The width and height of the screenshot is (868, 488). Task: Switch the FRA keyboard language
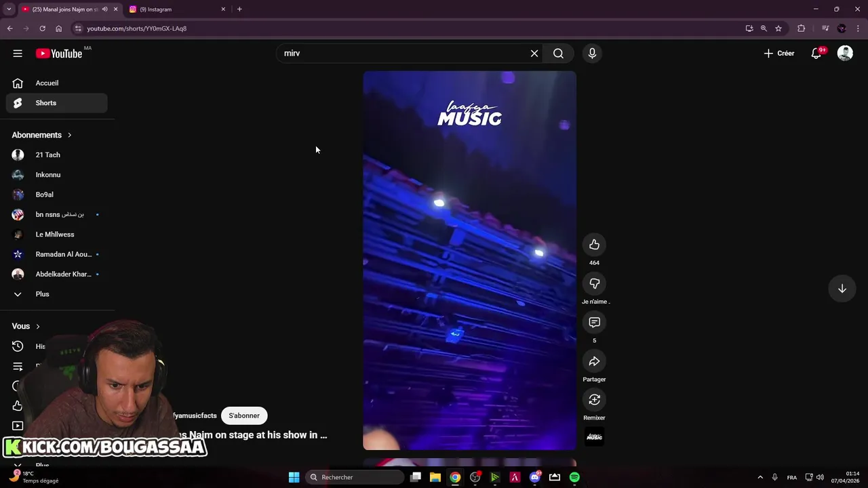[792, 477]
